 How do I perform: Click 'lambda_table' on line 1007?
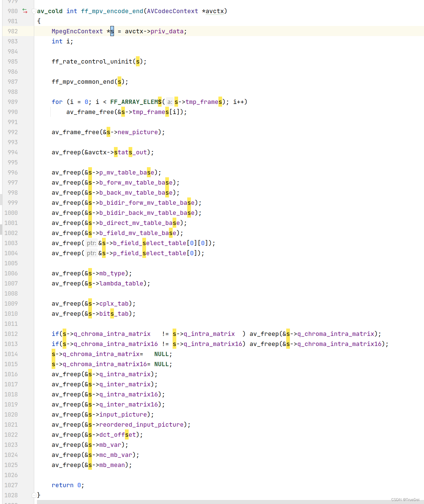pyautogui.click(x=121, y=283)
